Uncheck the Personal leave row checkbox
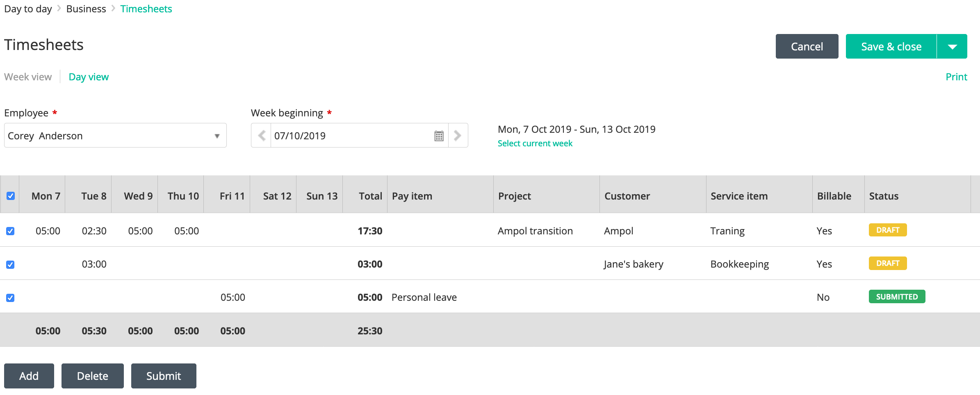This screenshot has height=395, width=980. 11,298
